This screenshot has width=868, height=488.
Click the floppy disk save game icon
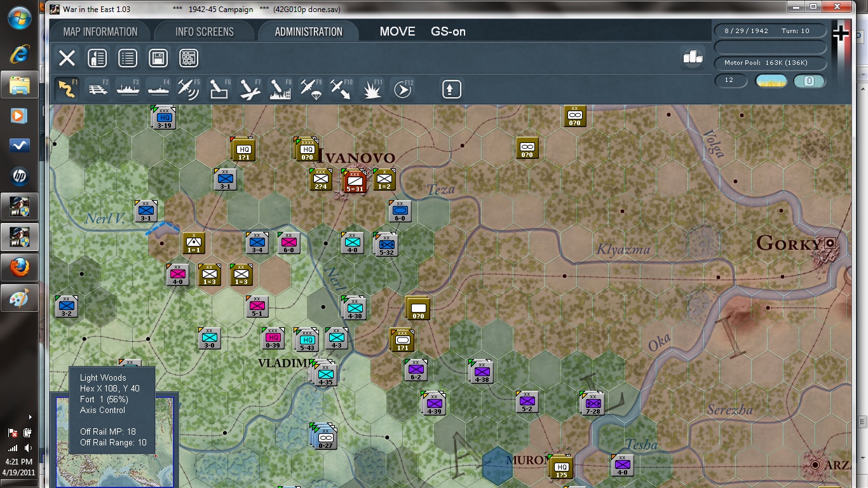tap(158, 58)
